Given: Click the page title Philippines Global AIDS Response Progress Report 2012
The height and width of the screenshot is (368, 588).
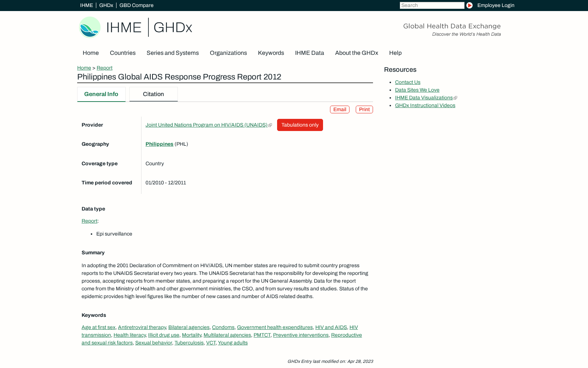Looking at the screenshot, I should coord(179,77).
